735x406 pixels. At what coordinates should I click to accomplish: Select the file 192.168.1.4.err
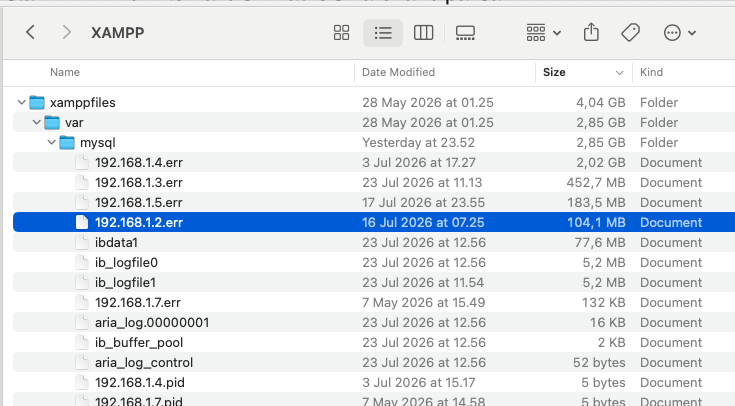pos(374,163)
